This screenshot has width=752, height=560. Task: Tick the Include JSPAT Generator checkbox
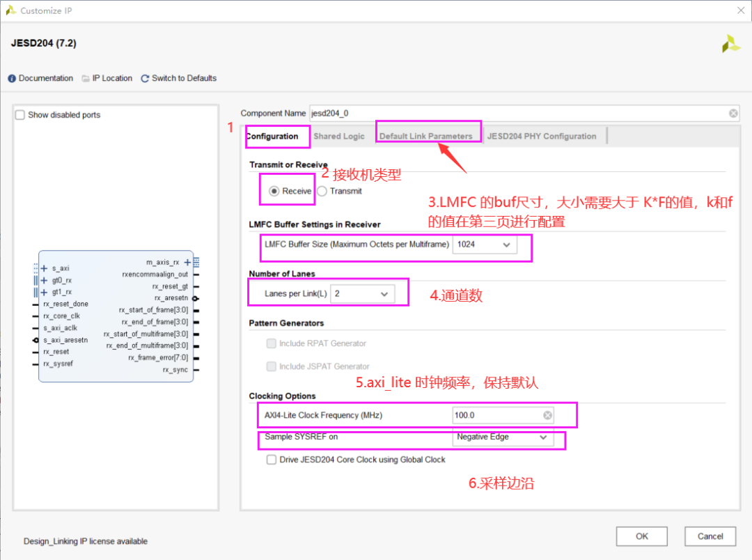pyautogui.click(x=272, y=366)
